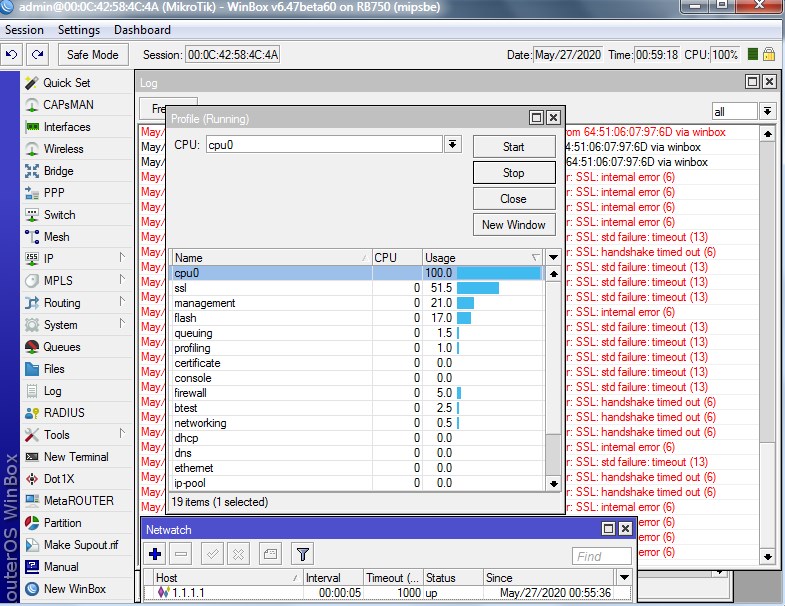
Task: Click the padlock icon in top bar
Action: (769, 54)
